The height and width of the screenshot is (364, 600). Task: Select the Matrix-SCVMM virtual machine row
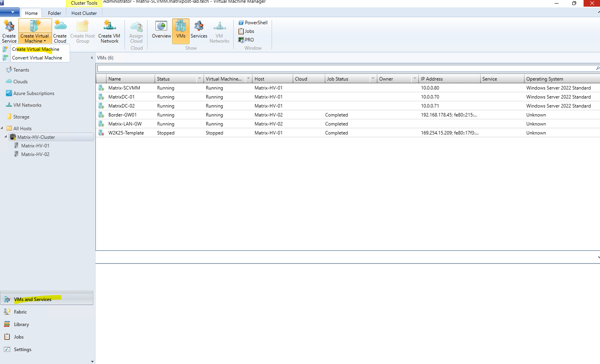(x=348, y=88)
